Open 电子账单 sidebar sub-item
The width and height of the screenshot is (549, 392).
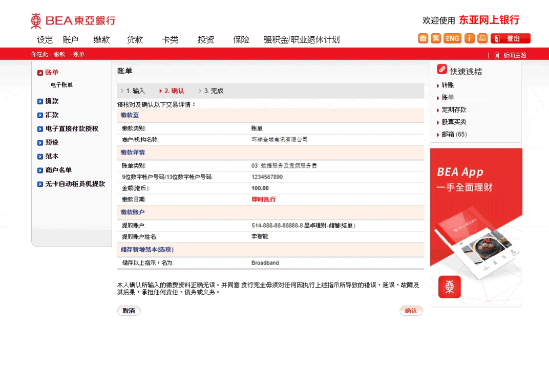61,85
